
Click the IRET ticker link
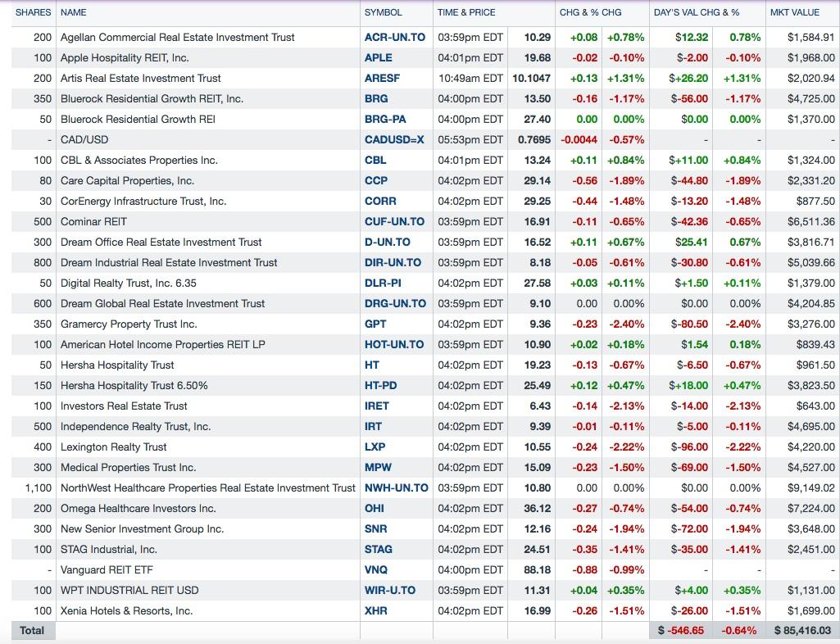coord(377,406)
